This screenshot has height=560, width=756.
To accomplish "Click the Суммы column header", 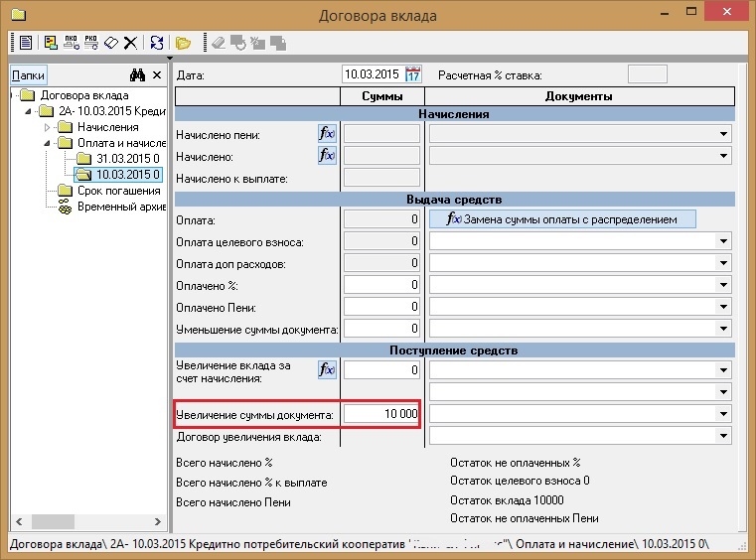I will [x=382, y=96].
